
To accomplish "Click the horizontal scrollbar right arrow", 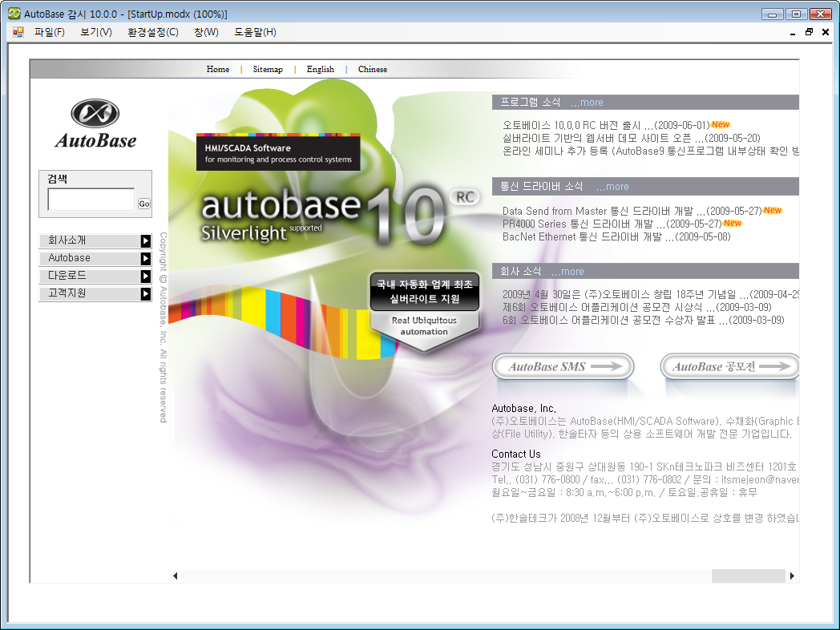I will pos(792,575).
